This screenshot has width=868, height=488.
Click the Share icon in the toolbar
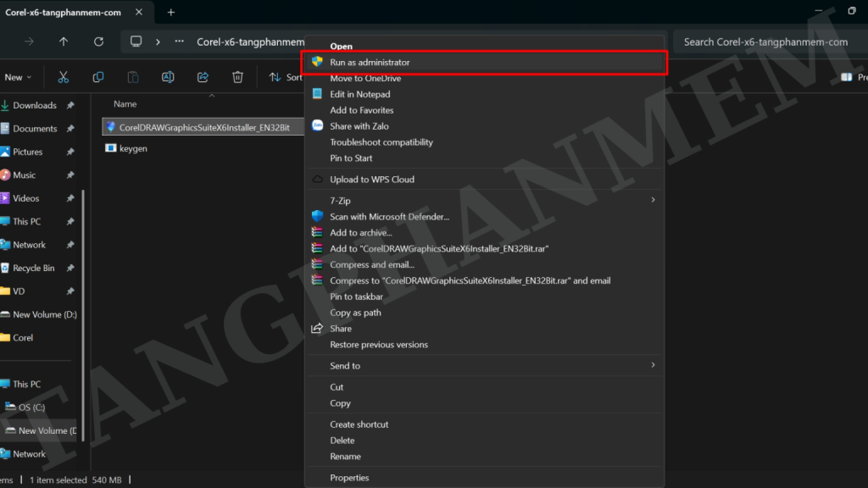coord(203,77)
